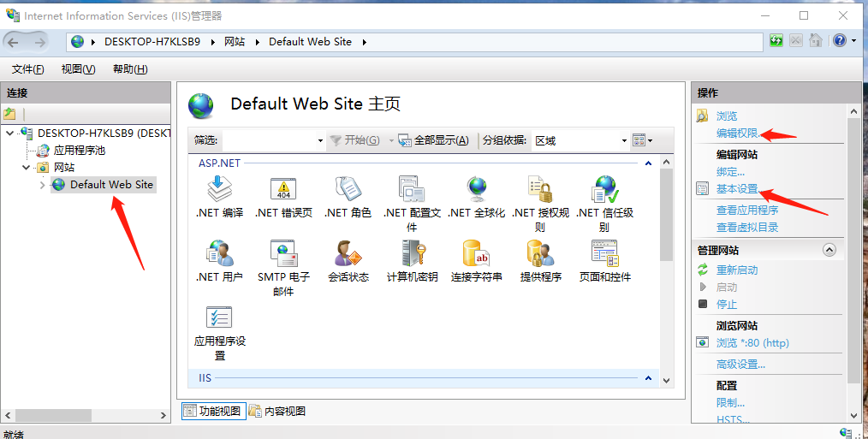This screenshot has width=868, height=439.
Task: Select 应用程序池 in the connections tree
Action: click(x=79, y=151)
